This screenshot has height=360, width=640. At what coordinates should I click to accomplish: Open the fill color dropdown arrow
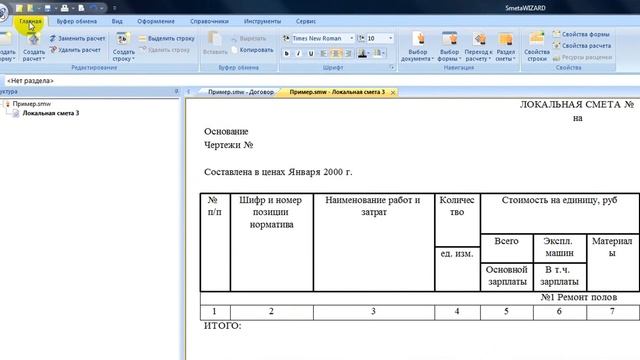384,53
